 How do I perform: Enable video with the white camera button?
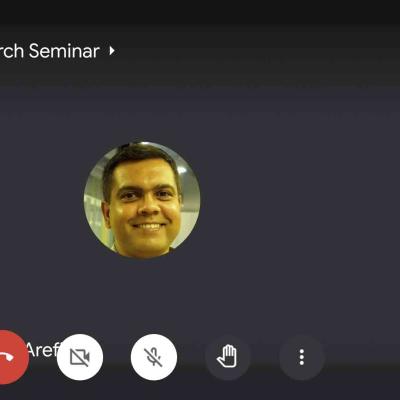80,357
